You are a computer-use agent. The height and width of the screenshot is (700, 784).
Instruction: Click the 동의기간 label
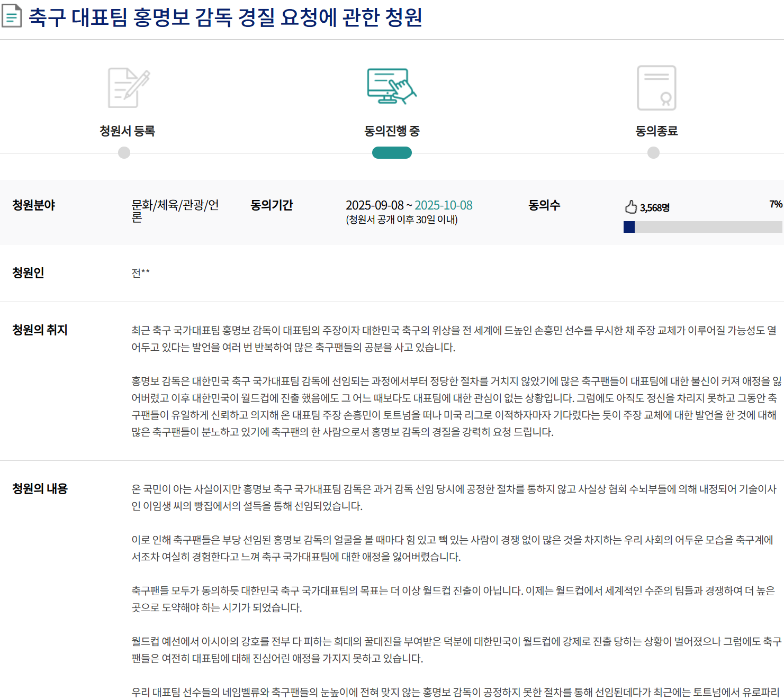point(272,205)
